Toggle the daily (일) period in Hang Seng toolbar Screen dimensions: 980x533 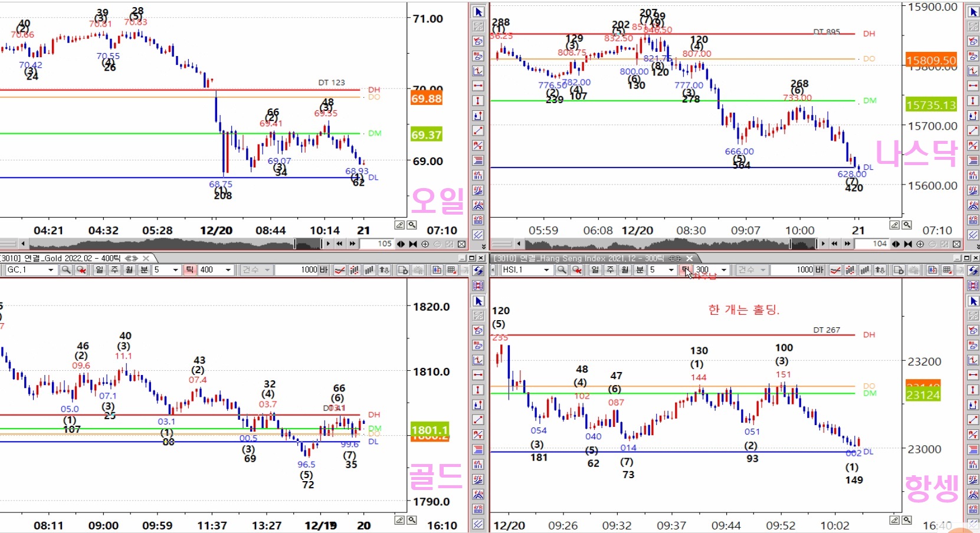click(x=595, y=270)
